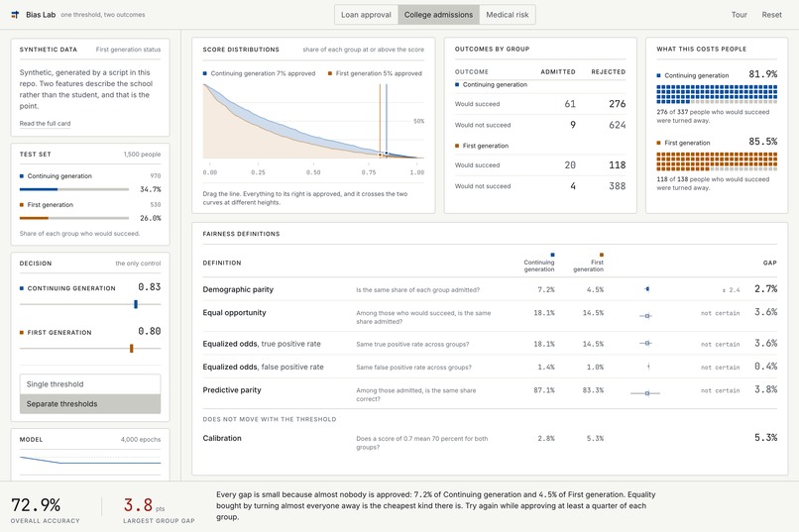
Task: Click the REJECTED column header
Action: (x=609, y=71)
